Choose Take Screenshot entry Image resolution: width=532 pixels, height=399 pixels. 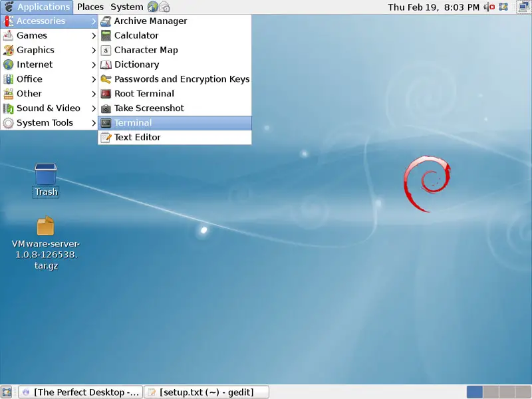pyautogui.click(x=175, y=108)
